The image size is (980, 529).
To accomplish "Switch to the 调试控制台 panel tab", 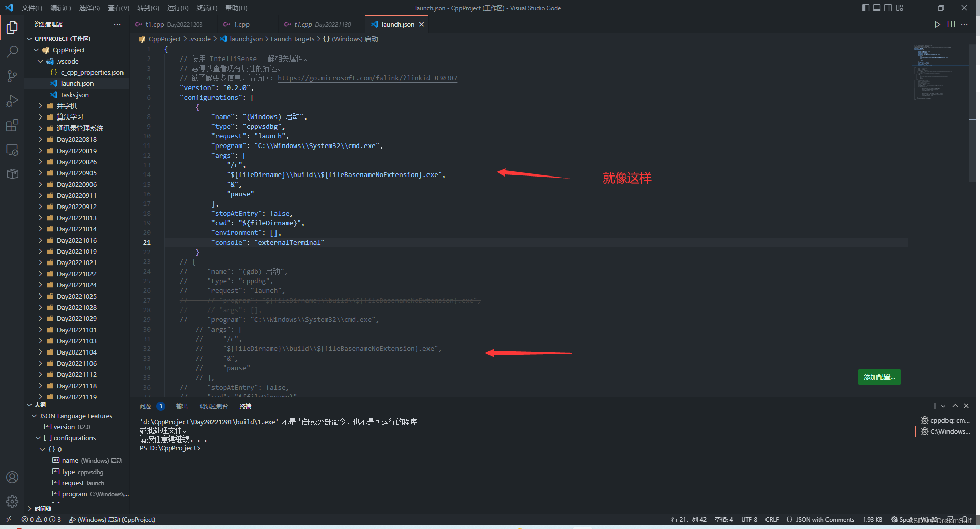I will pos(213,406).
